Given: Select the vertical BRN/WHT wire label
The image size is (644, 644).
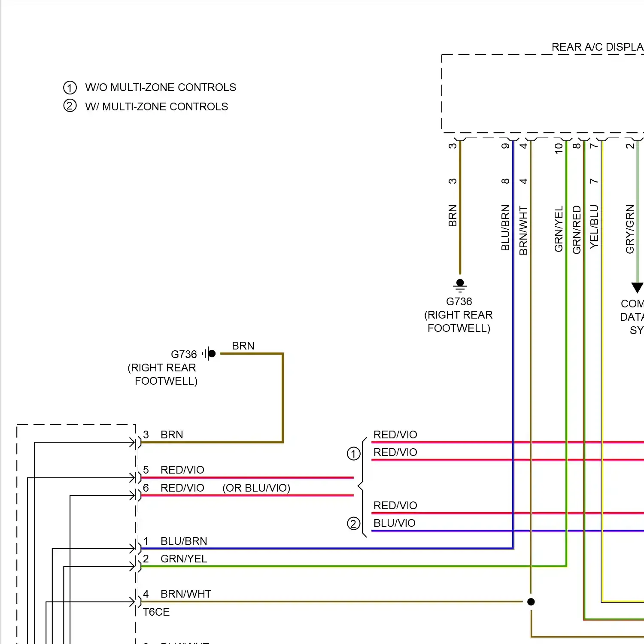Looking at the screenshot, I should (x=523, y=230).
